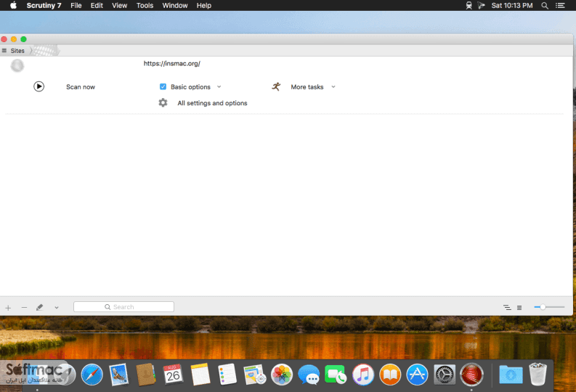This screenshot has height=392, width=576.
Task: Open Reminders in the Dock
Action: (x=227, y=375)
